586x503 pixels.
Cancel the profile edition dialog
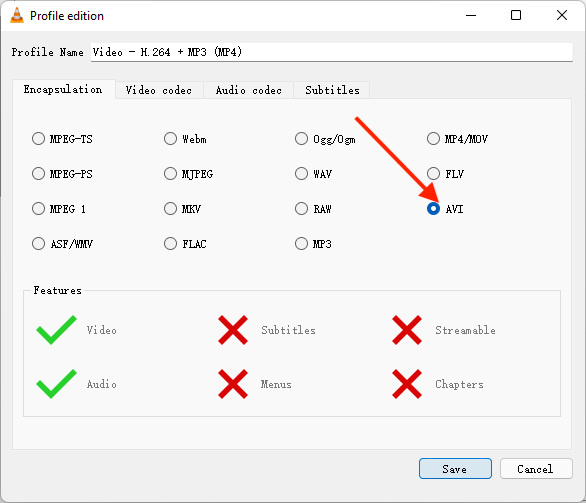click(536, 469)
